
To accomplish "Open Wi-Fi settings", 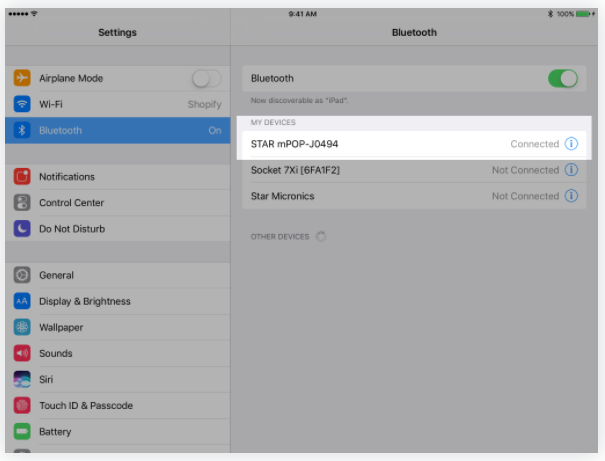I will click(x=118, y=104).
